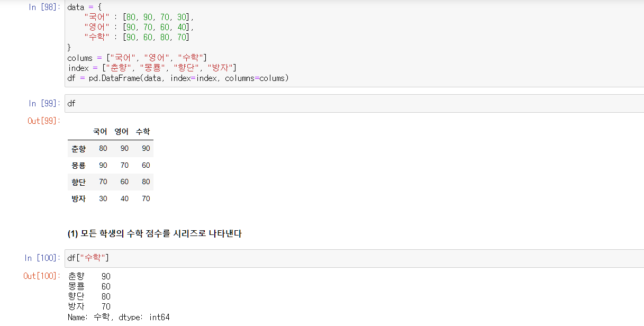Click 춘향's 국어 score 80 in table

(103, 149)
